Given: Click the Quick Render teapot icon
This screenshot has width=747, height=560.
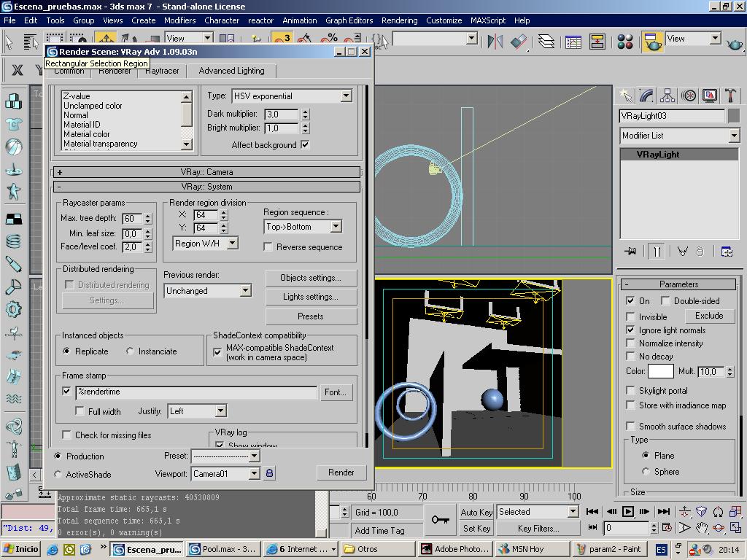Looking at the screenshot, I should 734,44.
